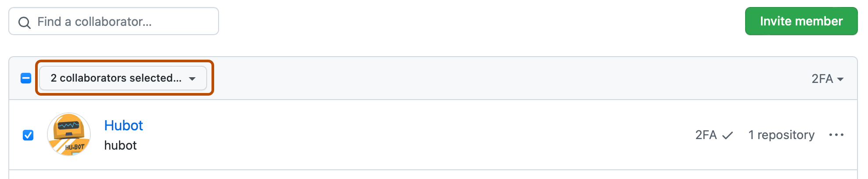Click the caret beside collaborators selected
The width and height of the screenshot is (868, 179).
tap(192, 79)
